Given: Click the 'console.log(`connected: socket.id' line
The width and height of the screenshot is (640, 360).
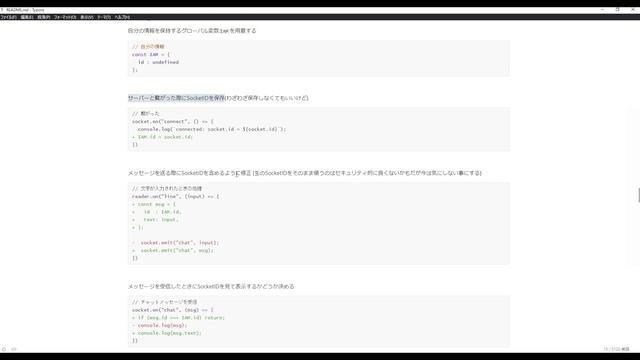Looking at the screenshot, I should click(212, 129).
